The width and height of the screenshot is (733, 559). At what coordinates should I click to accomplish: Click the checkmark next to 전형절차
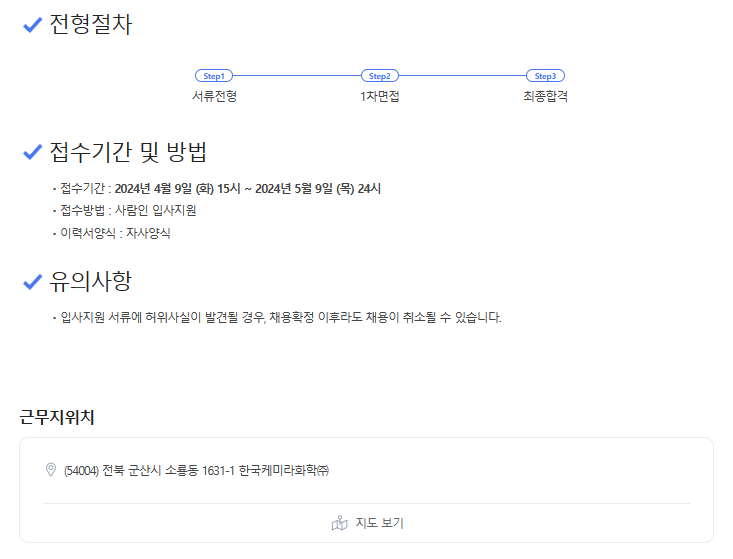[33, 25]
